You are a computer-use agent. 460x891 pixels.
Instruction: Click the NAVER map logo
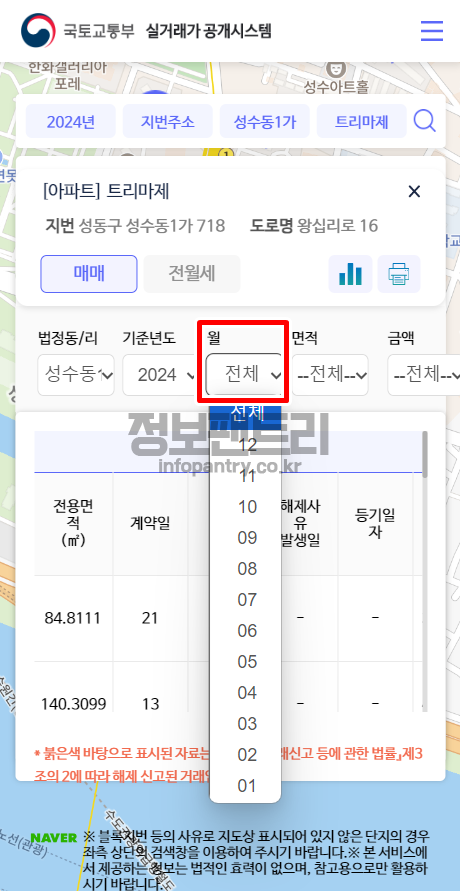[53, 838]
